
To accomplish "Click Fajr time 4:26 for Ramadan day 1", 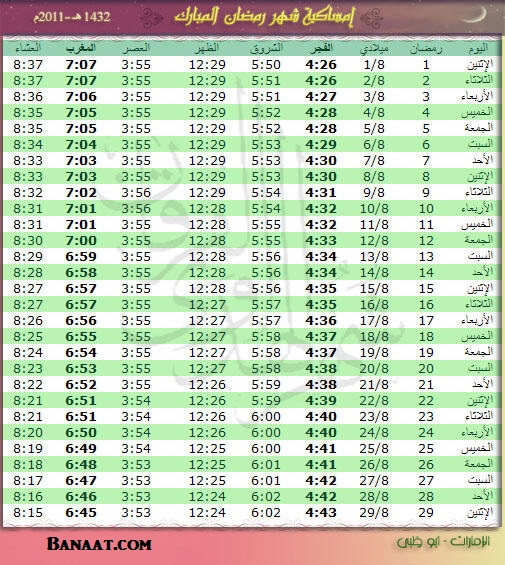I will (321, 65).
